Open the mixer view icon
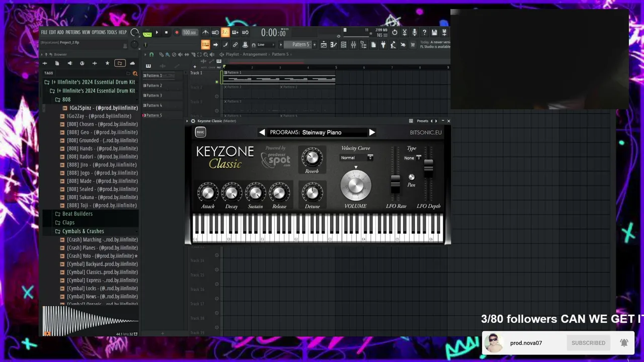 tap(353, 45)
